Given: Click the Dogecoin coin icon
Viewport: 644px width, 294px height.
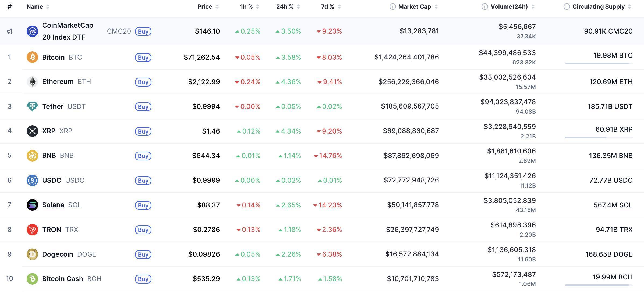Looking at the screenshot, I should (x=32, y=254).
